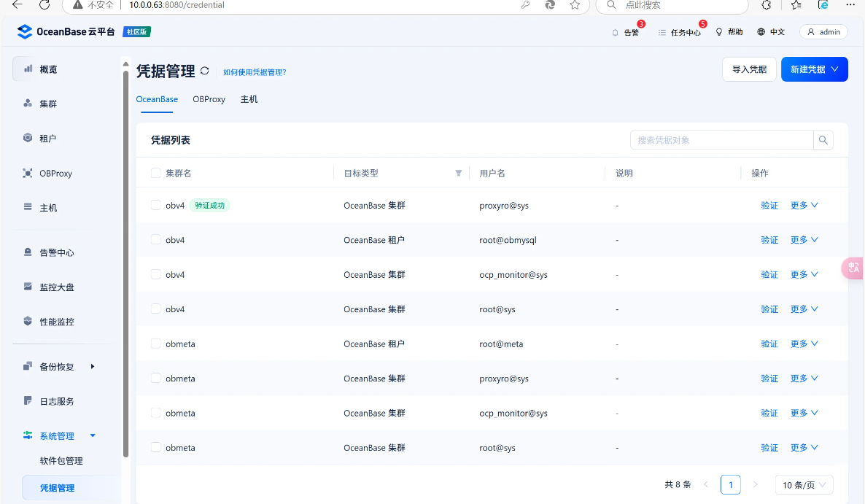The image size is (865, 504).
Task: Click the sidebar vertical scrollbar
Action: pyautogui.click(x=125, y=263)
